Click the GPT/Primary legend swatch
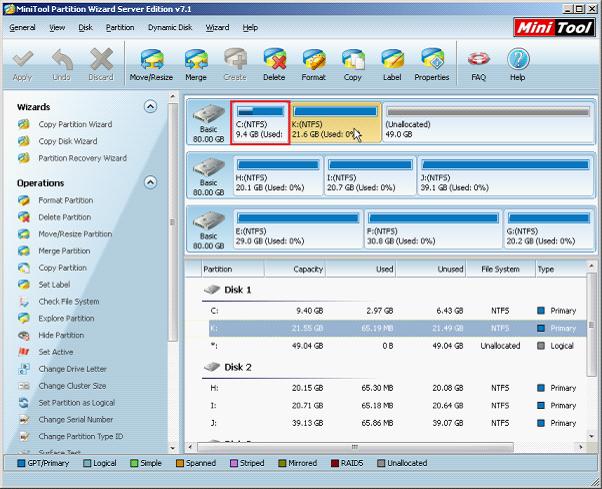Image resolution: width=602 pixels, height=489 pixels. point(21,463)
